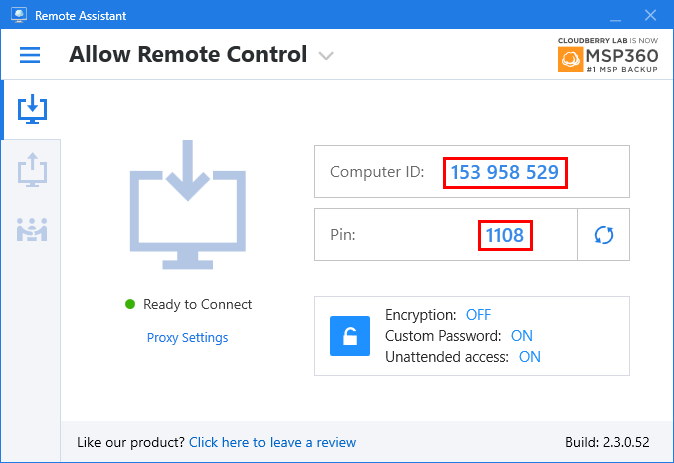Click here to leave a review link
Viewport: 674px width, 463px height.
(273, 442)
